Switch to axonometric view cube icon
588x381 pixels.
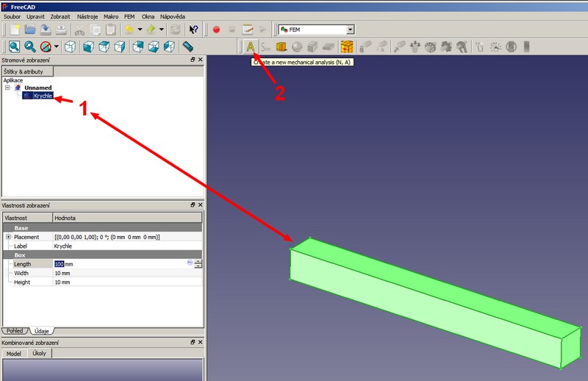coord(70,47)
